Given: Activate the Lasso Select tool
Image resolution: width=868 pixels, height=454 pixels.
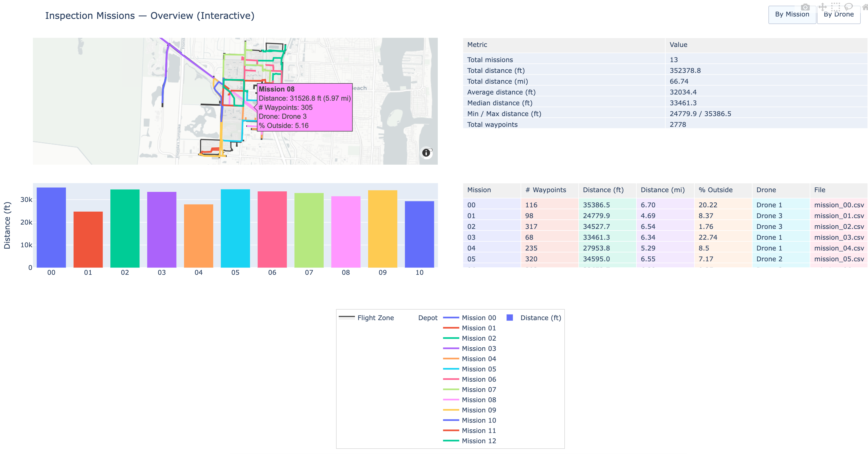Looking at the screenshot, I should coord(849,7).
